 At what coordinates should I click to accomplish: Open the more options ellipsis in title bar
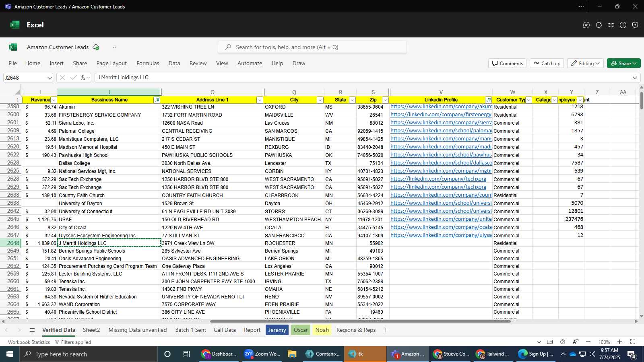[x=581, y=6]
